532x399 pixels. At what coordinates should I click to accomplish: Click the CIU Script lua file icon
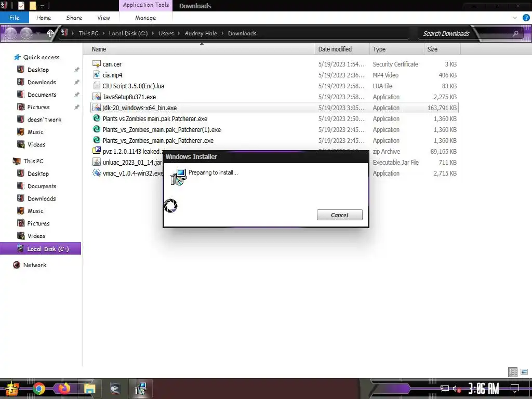pos(97,86)
